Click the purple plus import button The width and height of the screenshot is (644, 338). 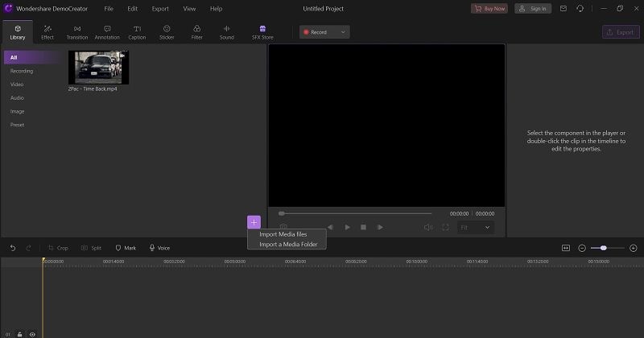click(x=254, y=222)
